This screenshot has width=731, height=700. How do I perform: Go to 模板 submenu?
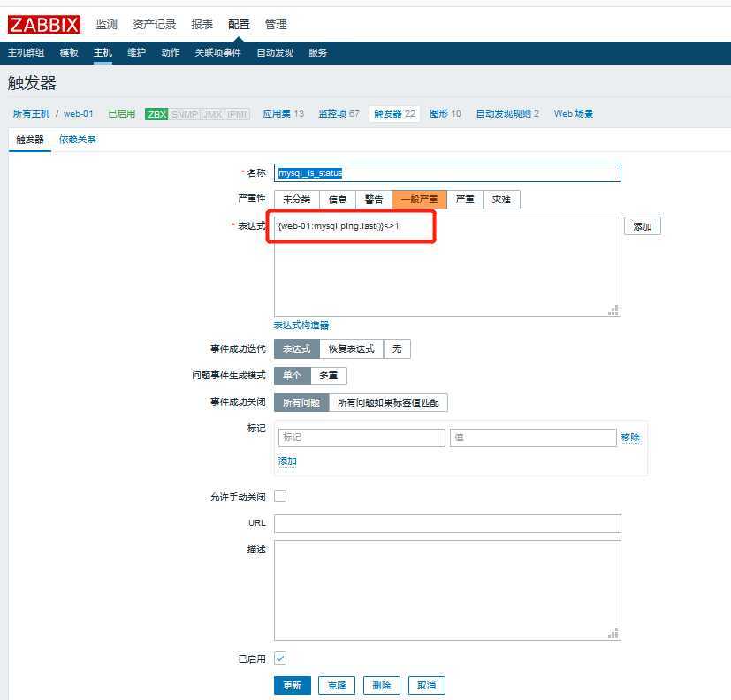[x=69, y=53]
